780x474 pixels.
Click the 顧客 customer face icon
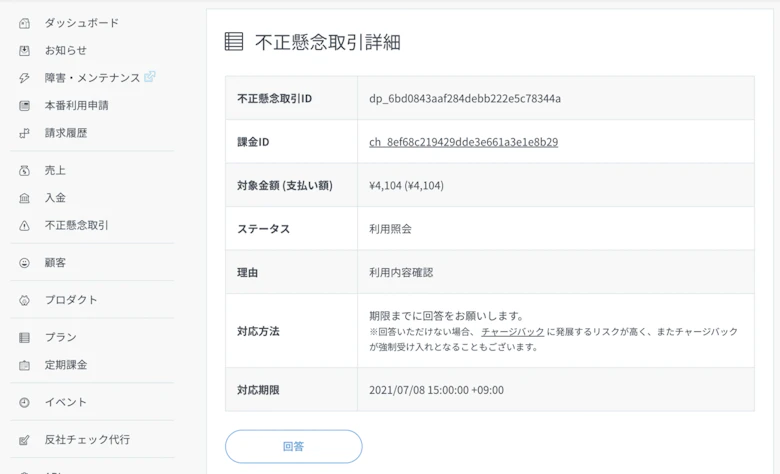coord(25,263)
